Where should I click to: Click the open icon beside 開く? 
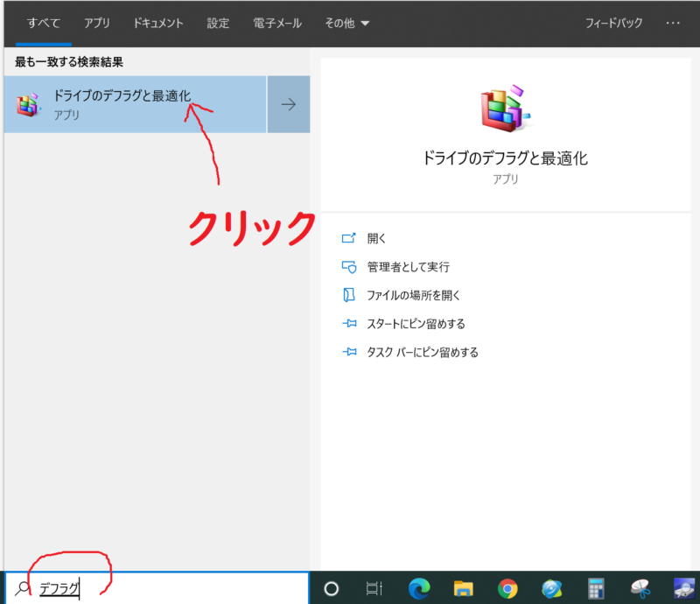click(x=348, y=238)
